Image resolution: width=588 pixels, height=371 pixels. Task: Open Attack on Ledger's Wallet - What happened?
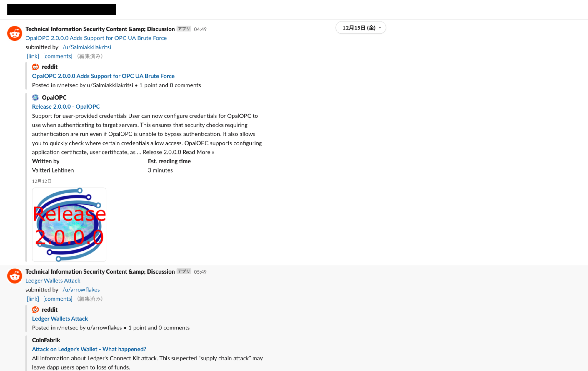[x=89, y=349]
